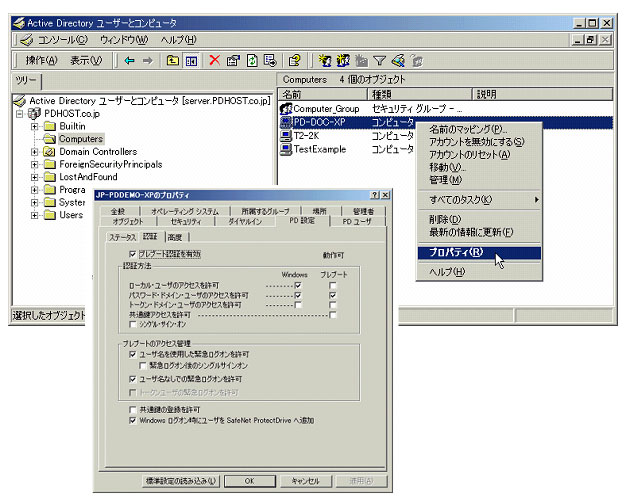Expand the Progra folder tree node
Screen dimensions: 624x500
tap(35, 190)
